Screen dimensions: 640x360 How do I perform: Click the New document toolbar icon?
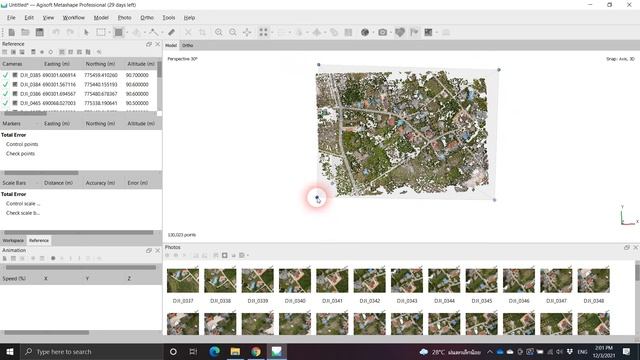pyautogui.click(x=11, y=32)
